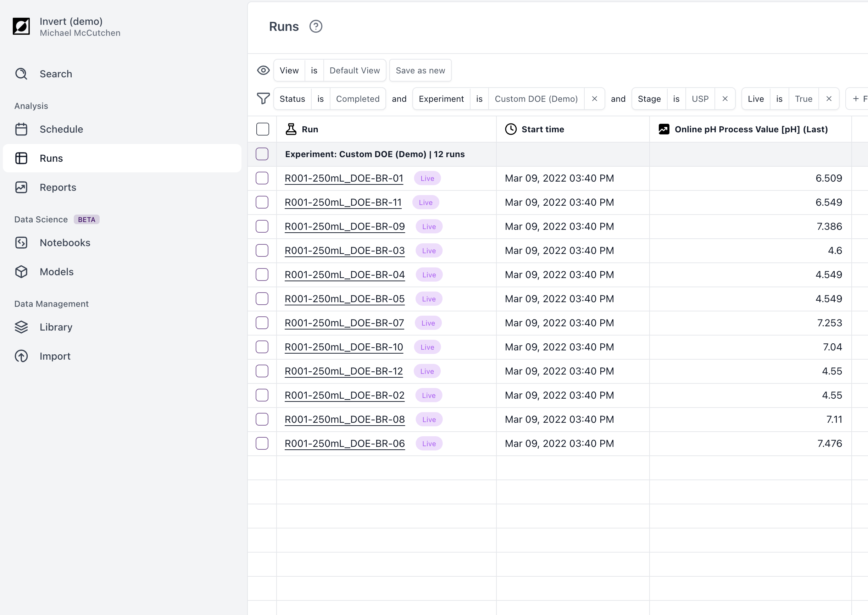Click the filter funnel icon
The image size is (868, 615).
point(263,99)
